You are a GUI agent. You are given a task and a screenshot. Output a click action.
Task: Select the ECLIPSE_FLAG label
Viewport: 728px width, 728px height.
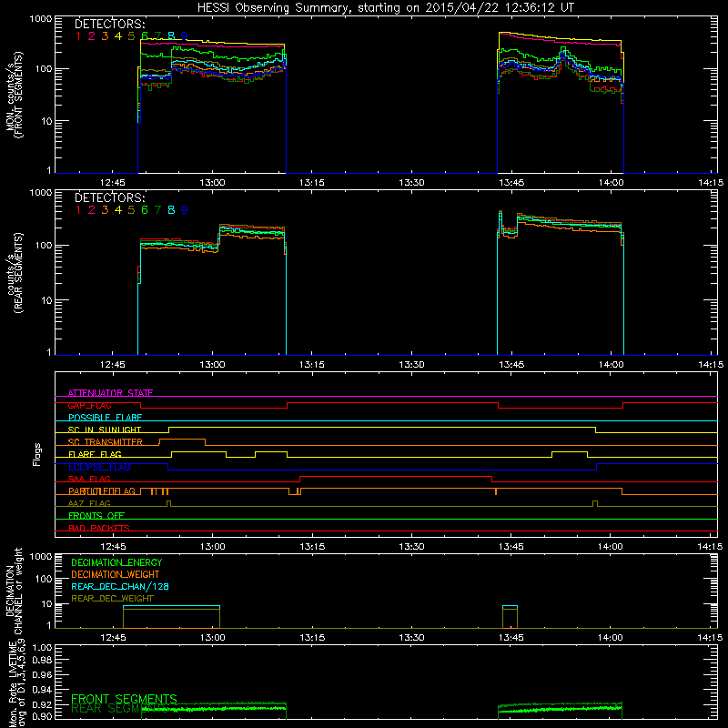99,467
